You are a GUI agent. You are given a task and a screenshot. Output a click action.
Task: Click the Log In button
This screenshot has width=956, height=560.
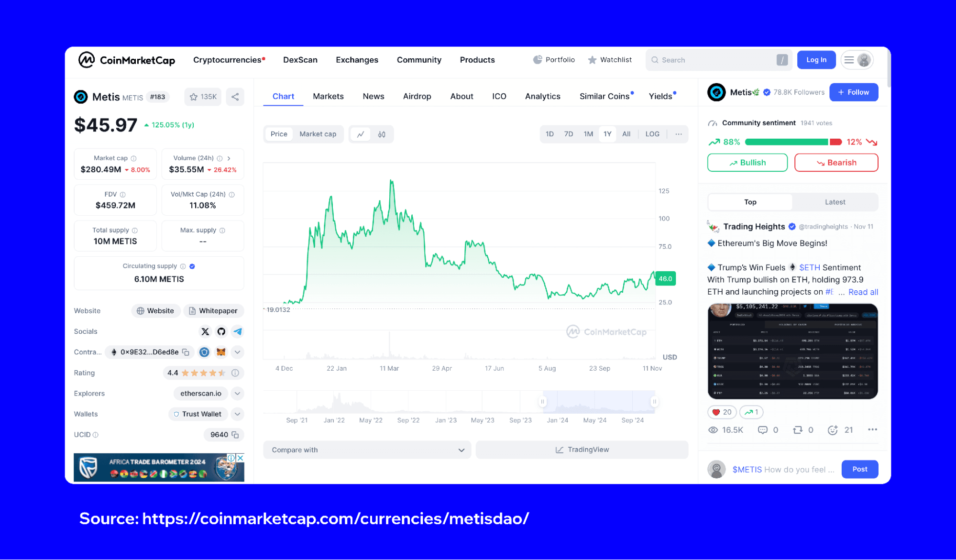pyautogui.click(x=816, y=60)
